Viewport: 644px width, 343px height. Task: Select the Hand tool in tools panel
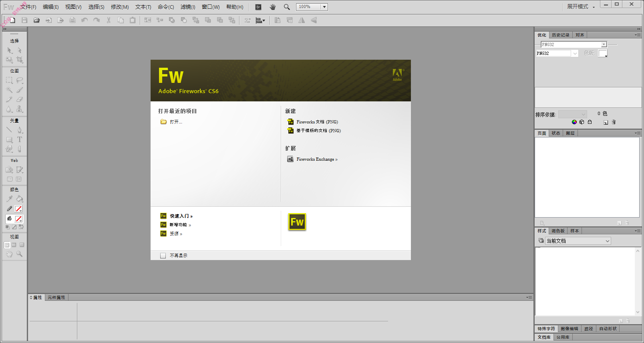[x=9, y=254]
